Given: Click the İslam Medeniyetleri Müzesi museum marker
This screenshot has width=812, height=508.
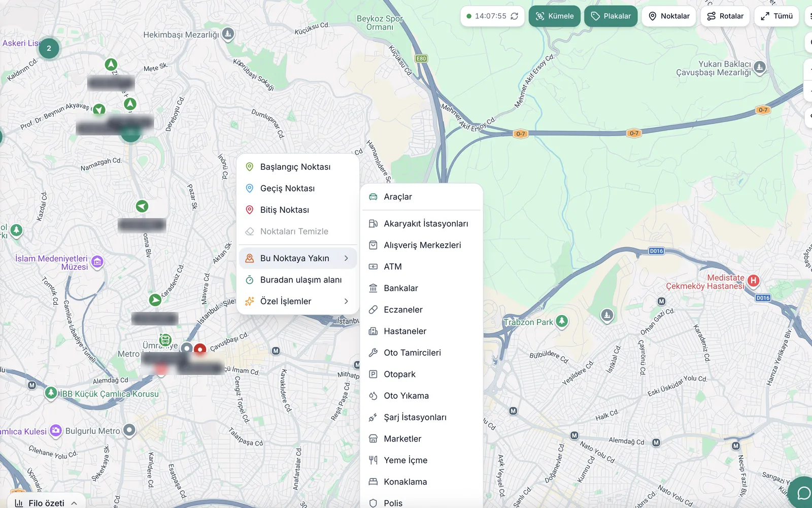Looking at the screenshot, I should pos(97,262).
